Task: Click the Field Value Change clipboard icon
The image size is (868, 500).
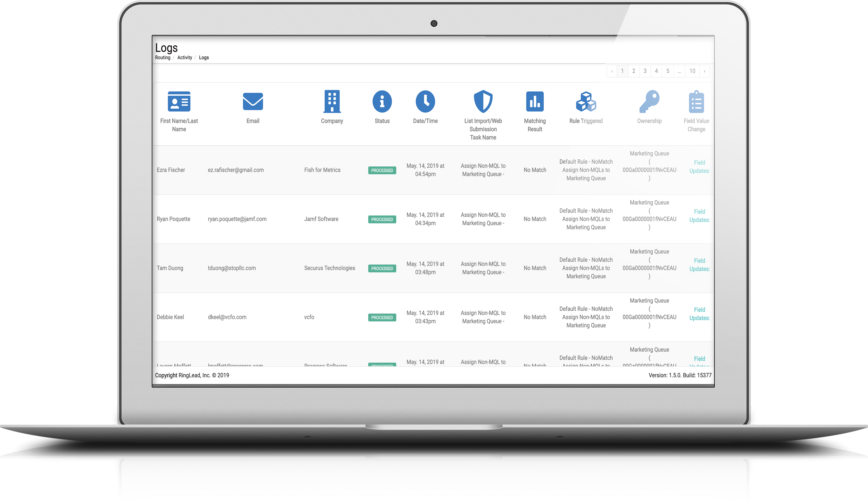Action: click(x=696, y=102)
